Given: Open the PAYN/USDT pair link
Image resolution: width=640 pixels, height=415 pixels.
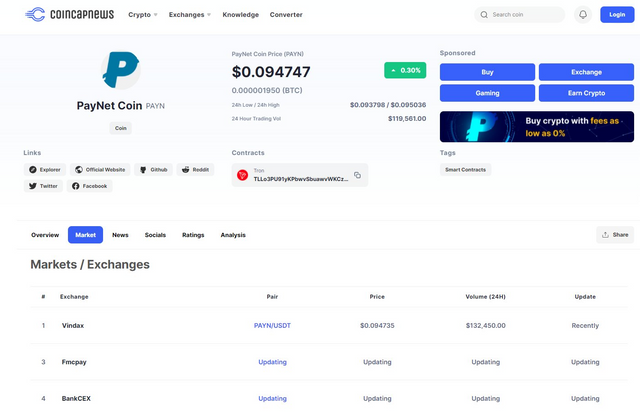Looking at the screenshot, I should (x=272, y=326).
